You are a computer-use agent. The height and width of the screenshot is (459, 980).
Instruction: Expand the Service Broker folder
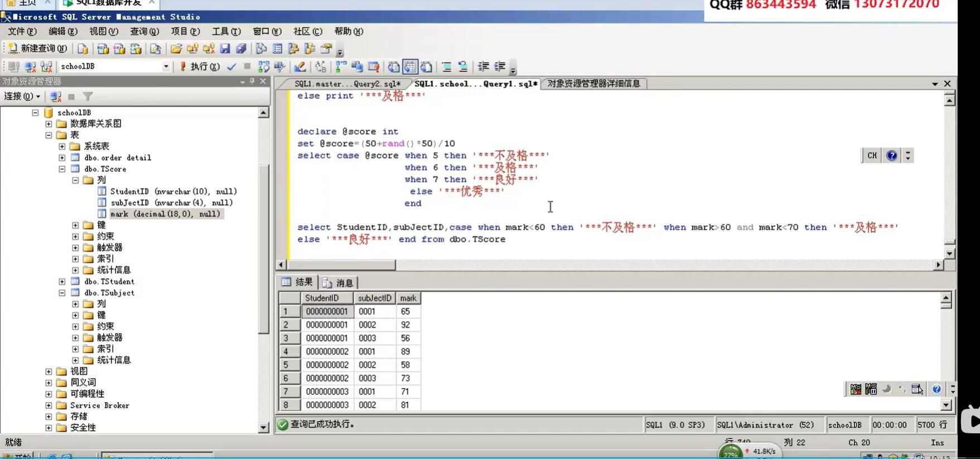click(x=49, y=405)
